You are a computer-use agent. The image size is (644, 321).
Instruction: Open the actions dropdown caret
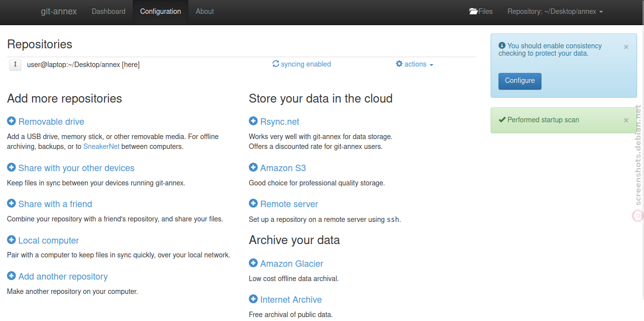pos(431,65)
